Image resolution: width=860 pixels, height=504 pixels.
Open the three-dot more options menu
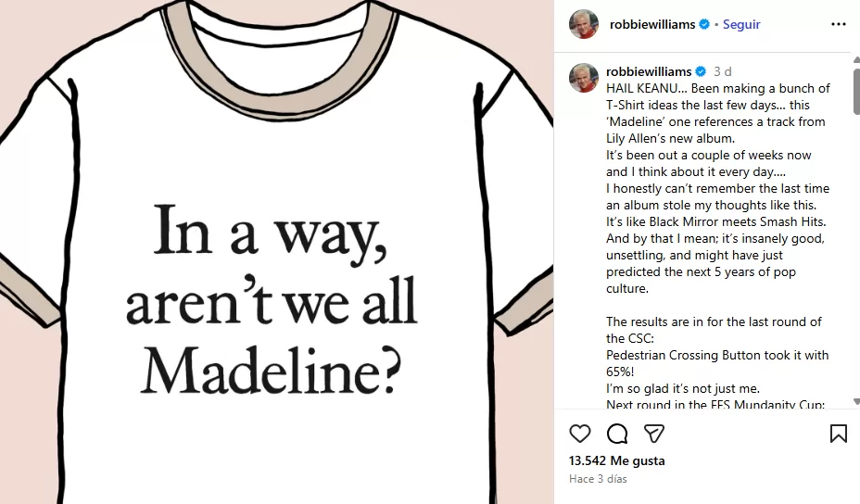tap(838, 24)
